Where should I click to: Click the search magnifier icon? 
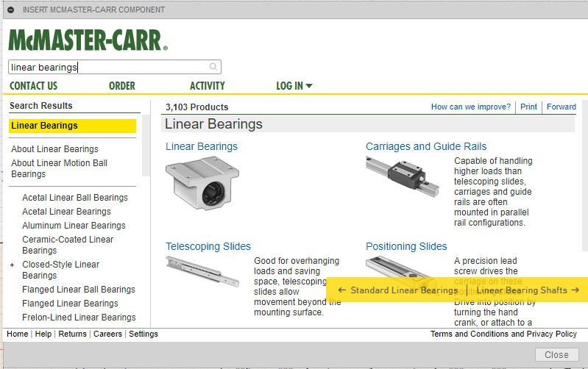pos(213,67)
